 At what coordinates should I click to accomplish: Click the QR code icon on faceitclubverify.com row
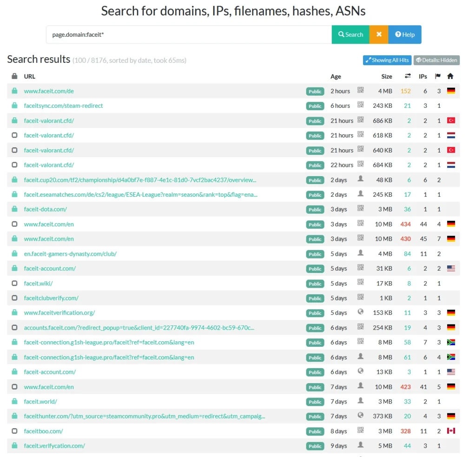tap(360, 297)
